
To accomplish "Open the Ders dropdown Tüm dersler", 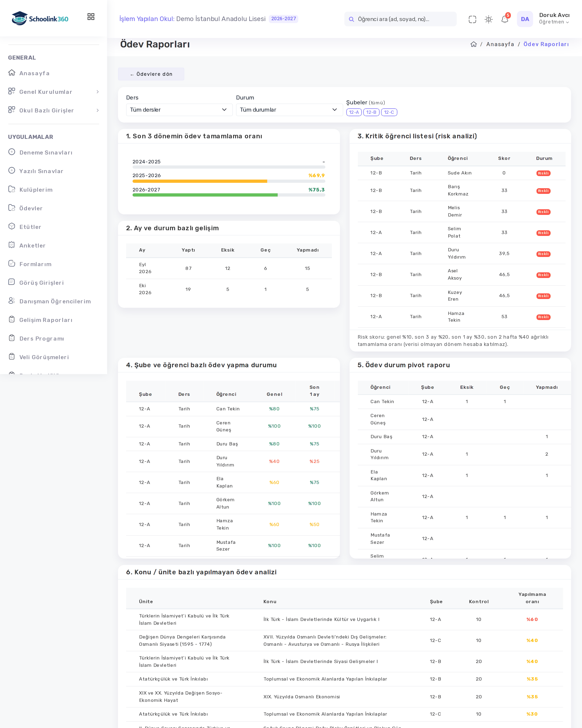I will point(179,110).
